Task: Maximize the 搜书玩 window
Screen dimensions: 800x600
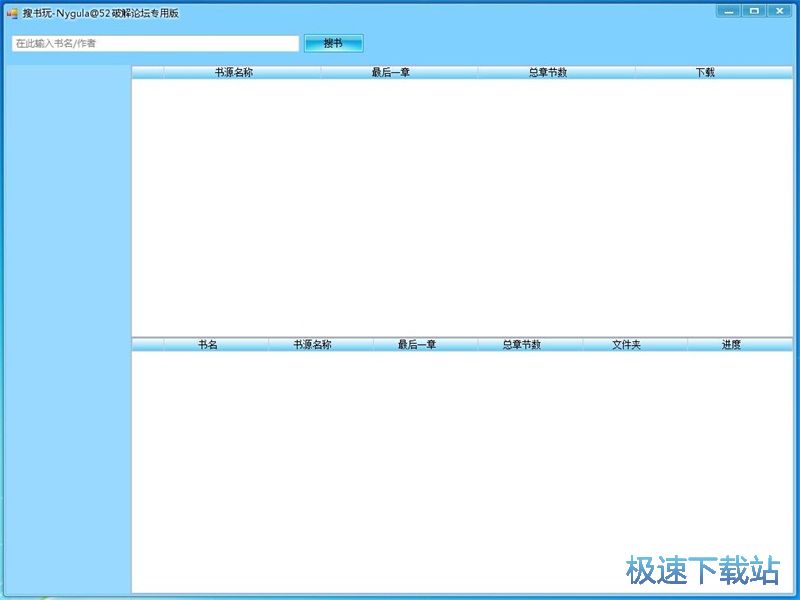Action: (x=754, y=11)
